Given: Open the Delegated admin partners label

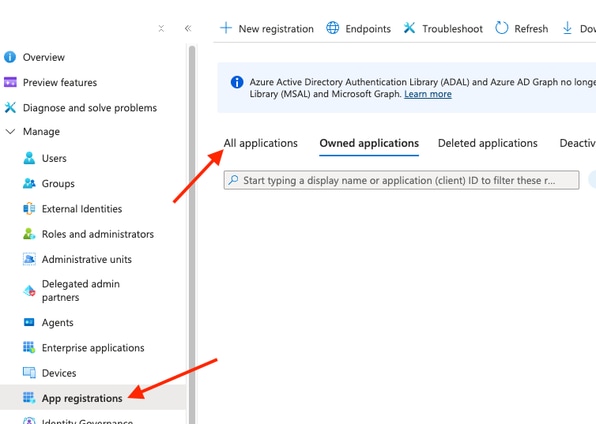Looking at the screenshot, I should coord(81,291).
